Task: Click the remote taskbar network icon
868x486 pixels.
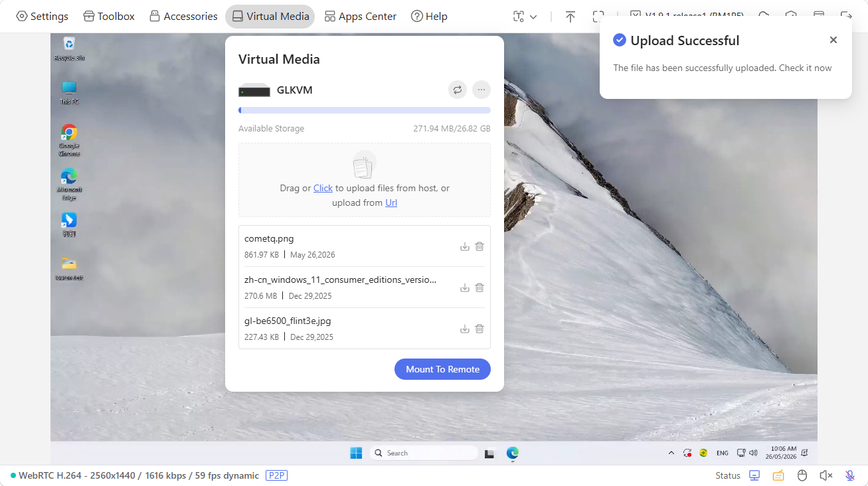Action: (741, 453)
